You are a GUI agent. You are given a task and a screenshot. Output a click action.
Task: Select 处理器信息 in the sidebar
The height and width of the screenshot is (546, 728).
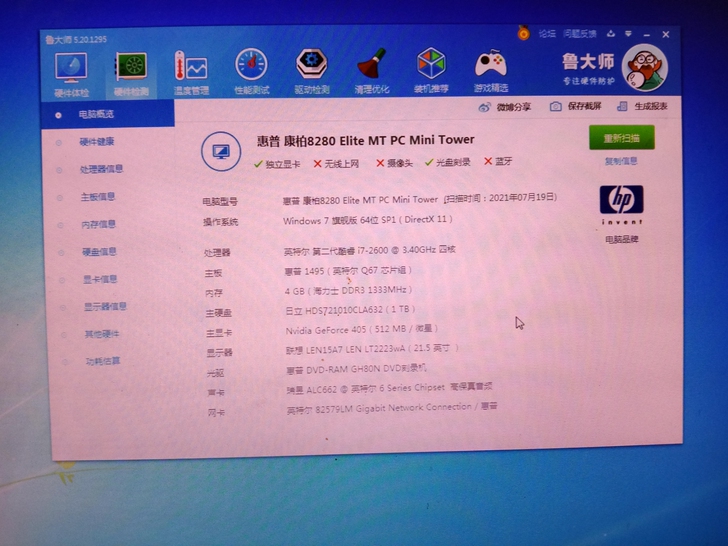[x=101, y=169]
